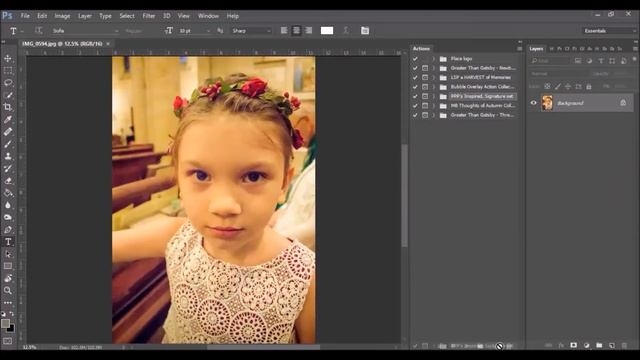Select the Crop tool

(8, 107)
